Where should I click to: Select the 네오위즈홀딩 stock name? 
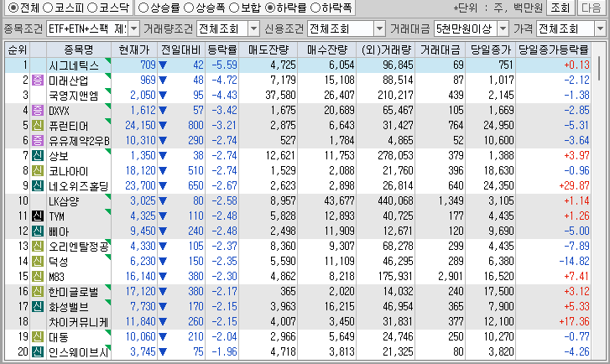tap(79, 186)
